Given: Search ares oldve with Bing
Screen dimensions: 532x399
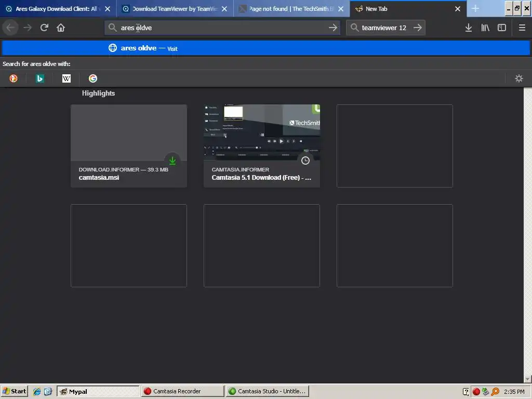Looking at the screenshot, I should coord(40,79).
